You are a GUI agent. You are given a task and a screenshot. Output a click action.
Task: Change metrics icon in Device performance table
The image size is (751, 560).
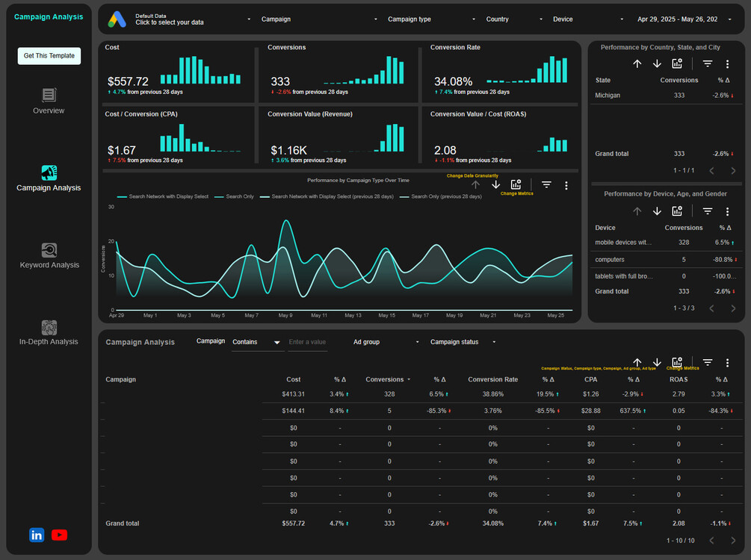(x=677, y=211)
